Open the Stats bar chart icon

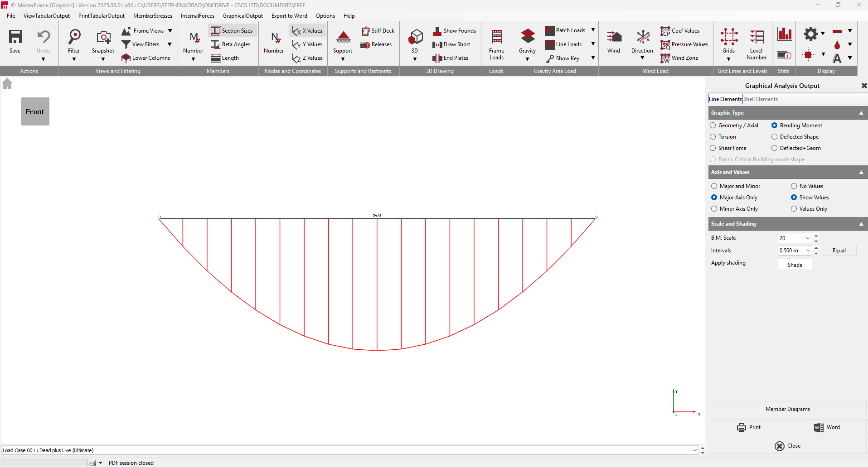click(784, 34)
